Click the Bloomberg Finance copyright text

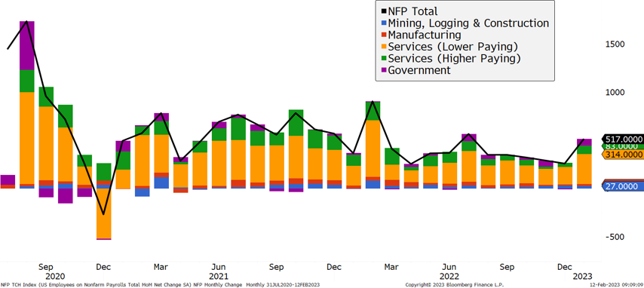[x=454, y=285]
